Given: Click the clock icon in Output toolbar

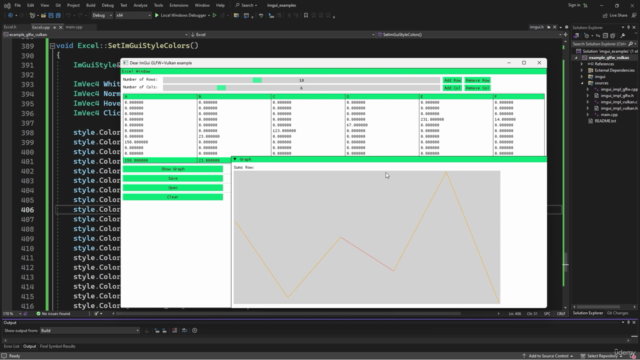Looking at the screenshot, I should [x=195, y=331].
